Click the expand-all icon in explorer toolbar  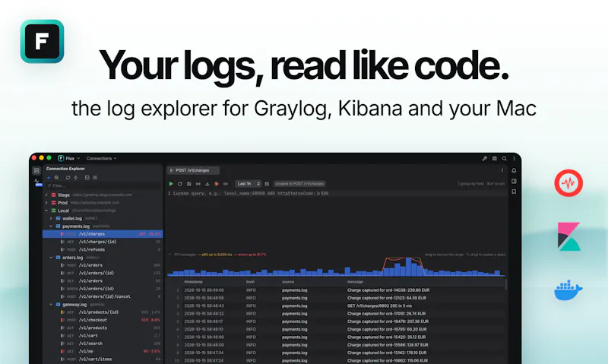pos(87,178)
